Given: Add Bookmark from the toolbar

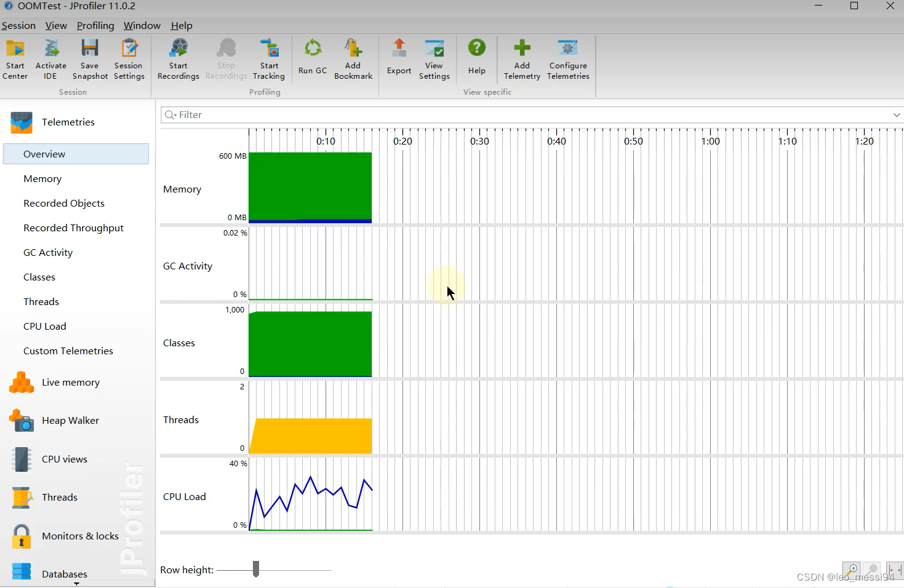Looking at the screenshot, I should (353, 60).
